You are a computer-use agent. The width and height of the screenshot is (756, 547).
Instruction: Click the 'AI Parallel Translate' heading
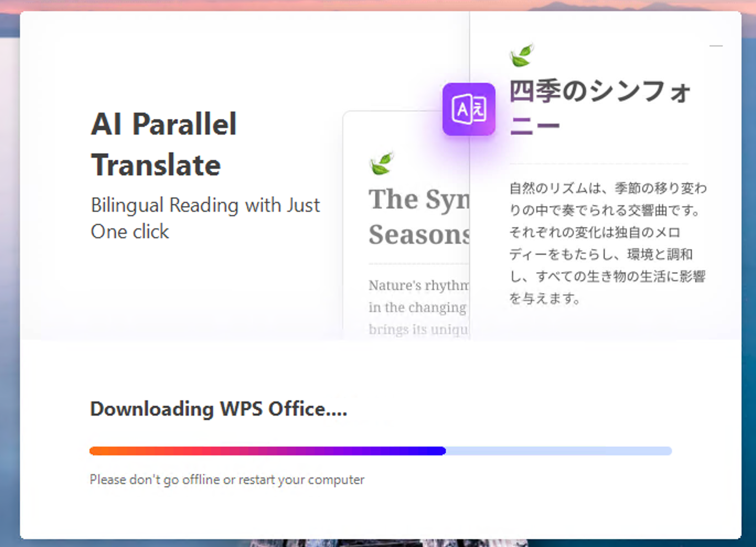click(164, 144)
